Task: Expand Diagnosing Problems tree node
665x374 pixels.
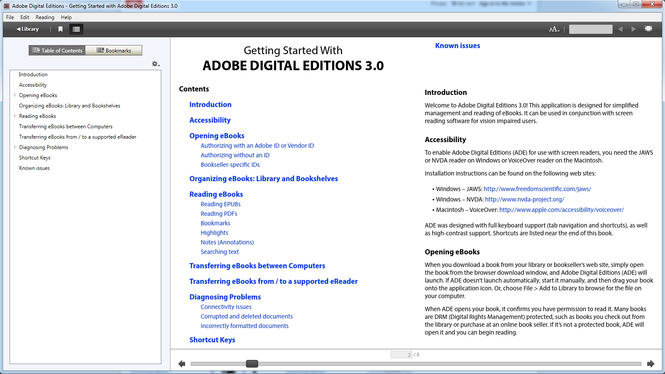Action: [15, 148]
